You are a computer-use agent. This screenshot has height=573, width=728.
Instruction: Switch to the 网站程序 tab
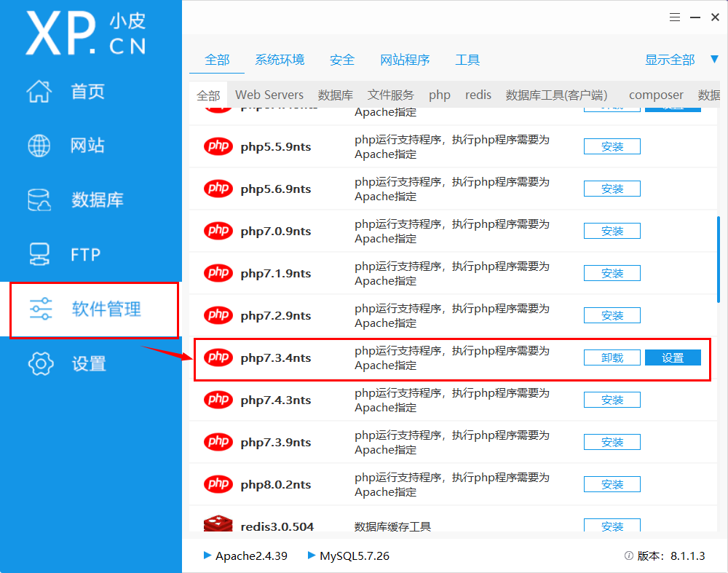point(405,60)
